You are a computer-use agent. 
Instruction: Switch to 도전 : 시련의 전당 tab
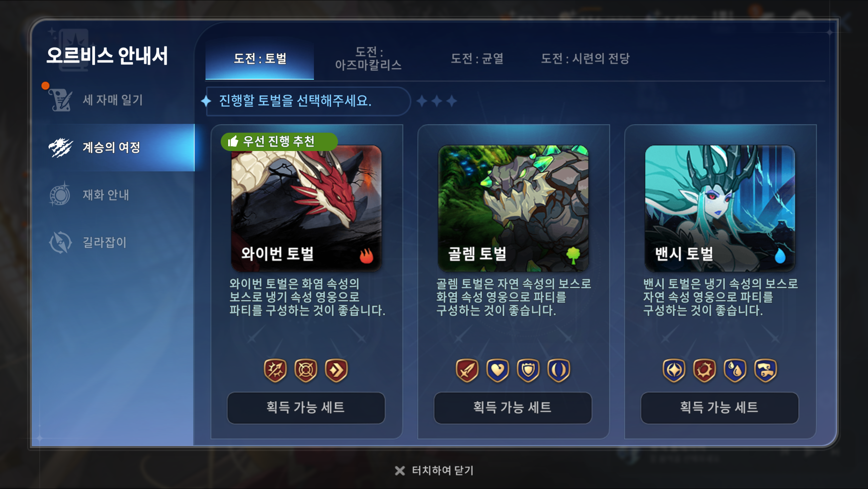[x=585, y=58]
